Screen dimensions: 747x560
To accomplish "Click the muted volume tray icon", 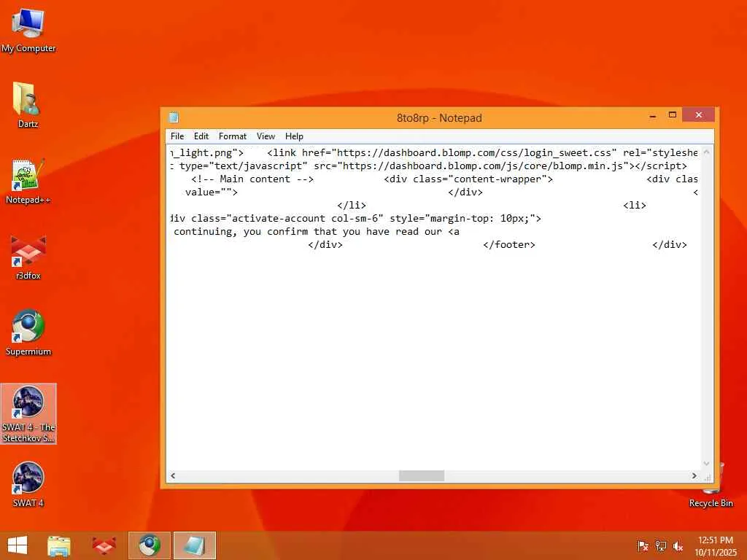I will (678, 546).
